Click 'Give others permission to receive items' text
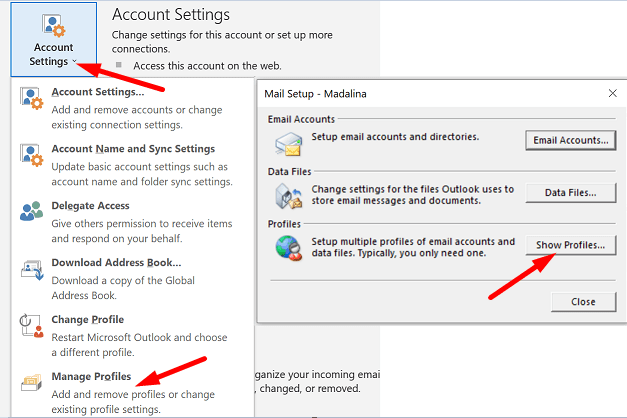627x418 pixels. (x=142, y=223)
